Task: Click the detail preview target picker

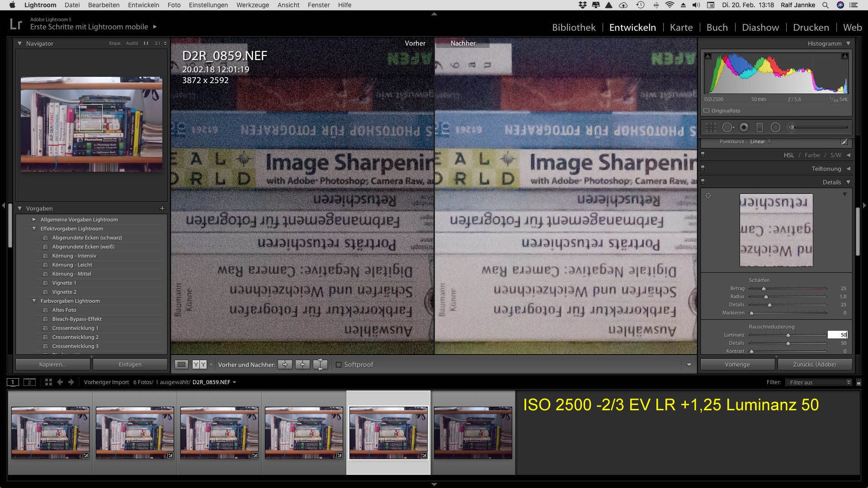Action: click(708, 196)
